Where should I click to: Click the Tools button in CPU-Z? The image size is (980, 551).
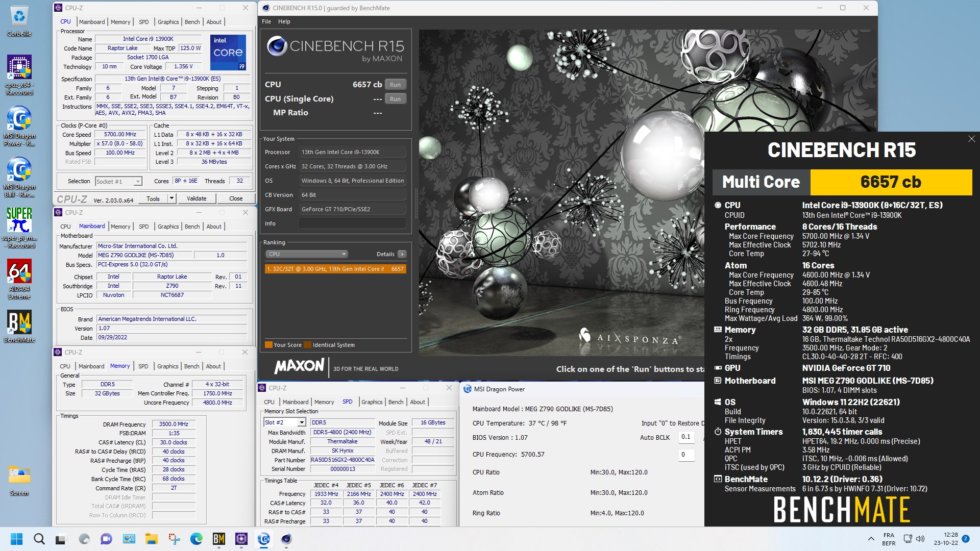153,198
